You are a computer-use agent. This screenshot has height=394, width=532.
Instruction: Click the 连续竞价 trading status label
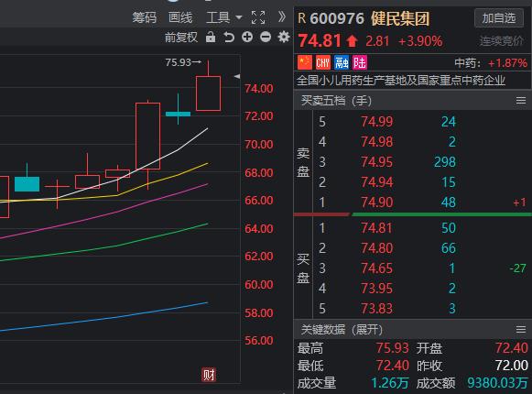click(501, 41)
